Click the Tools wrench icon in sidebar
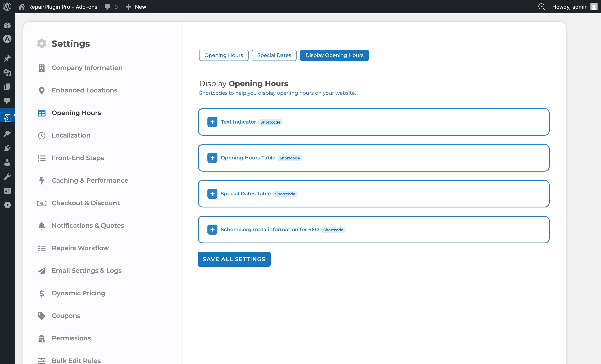Image resolution: width=601 pixels, height=364 pixels. click(7, 176)
